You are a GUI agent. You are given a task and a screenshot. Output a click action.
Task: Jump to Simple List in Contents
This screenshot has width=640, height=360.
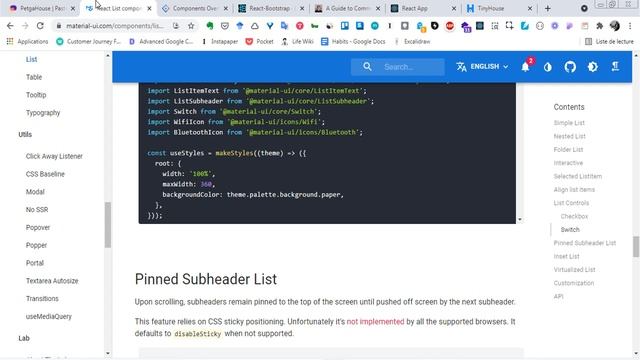pos(569,123)
